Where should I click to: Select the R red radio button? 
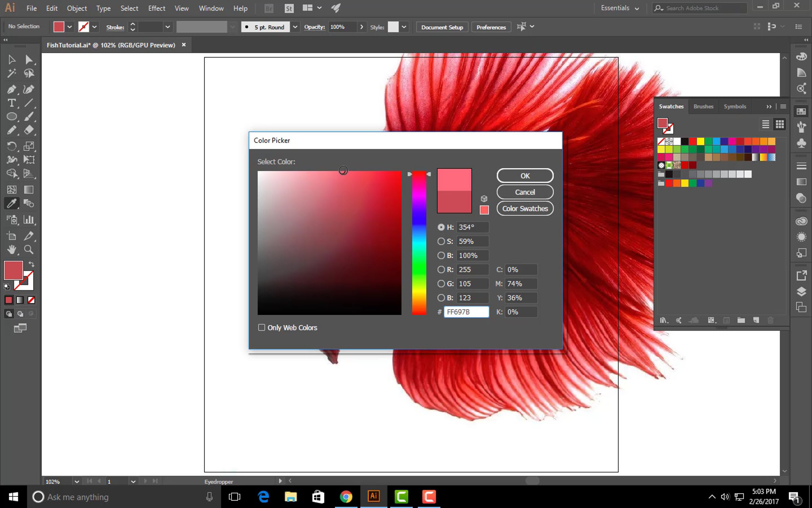pyautogui.click(x=441, y=270)
